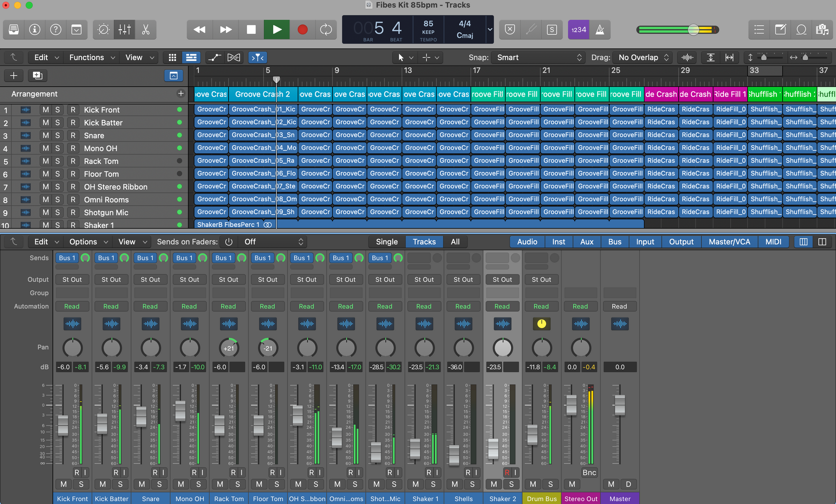This screenshot has width=836, height=504.
Task: Switch mixer to All view
Action: pos(455,242)
